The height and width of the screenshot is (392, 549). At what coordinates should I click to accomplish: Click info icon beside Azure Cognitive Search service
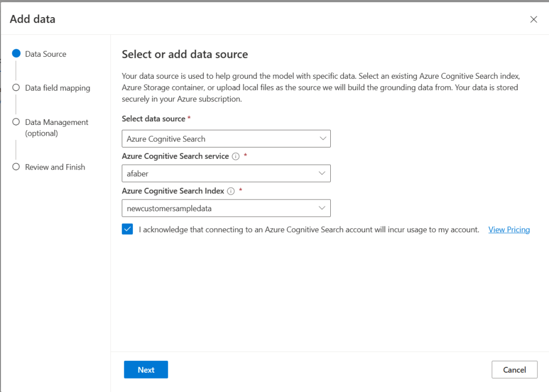tap(235, 156)
